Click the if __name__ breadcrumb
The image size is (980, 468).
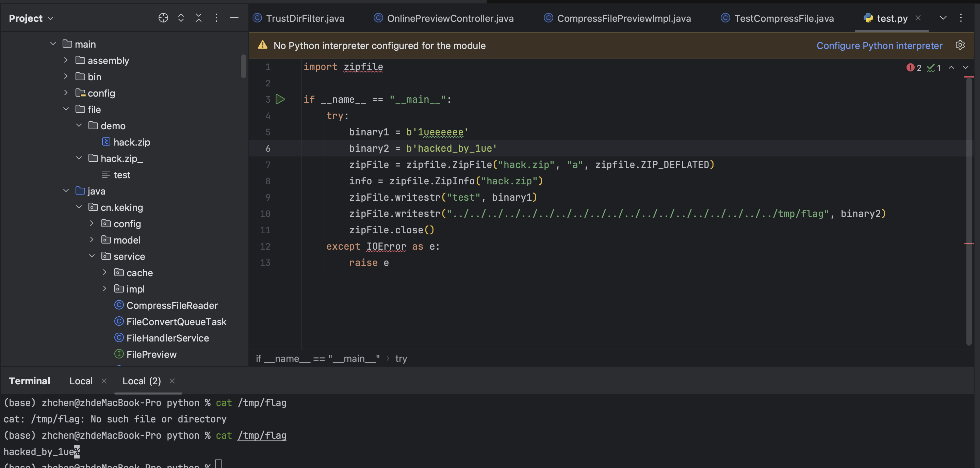tap(318, 358)
